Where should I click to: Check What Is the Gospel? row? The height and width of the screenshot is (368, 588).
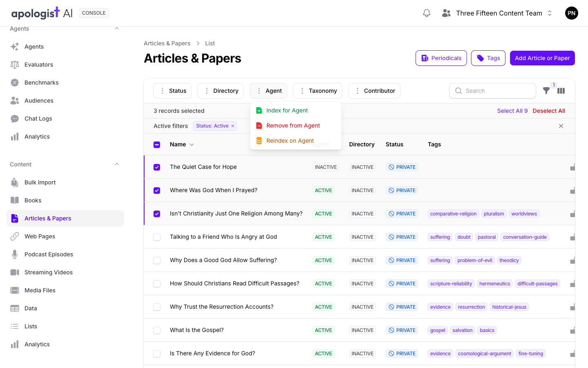[157, 330]
